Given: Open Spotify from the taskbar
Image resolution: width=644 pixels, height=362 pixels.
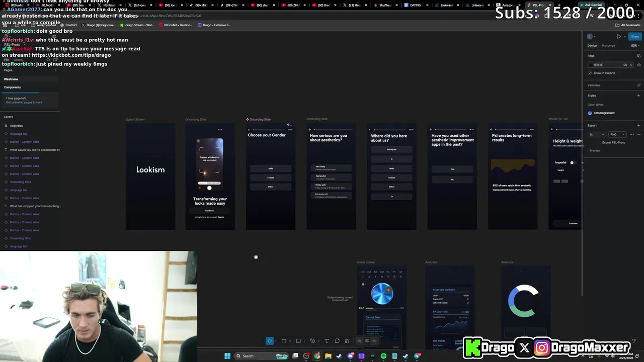Looking at the screenshot, I should (383, 356).
